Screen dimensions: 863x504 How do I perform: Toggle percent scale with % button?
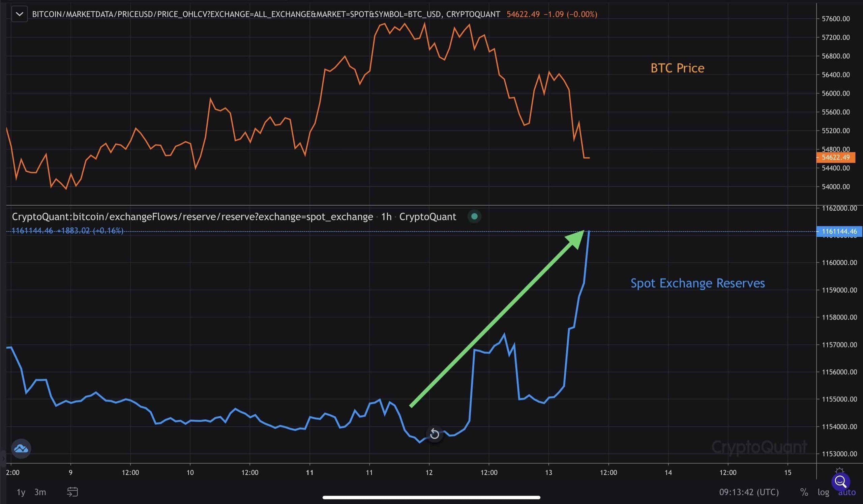[x=804, y=492]
